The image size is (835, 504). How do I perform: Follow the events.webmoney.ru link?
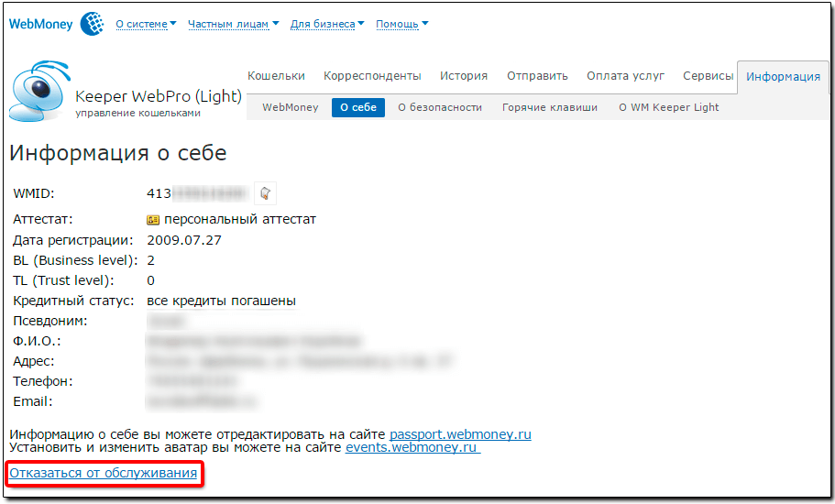[x=412, y=447]
